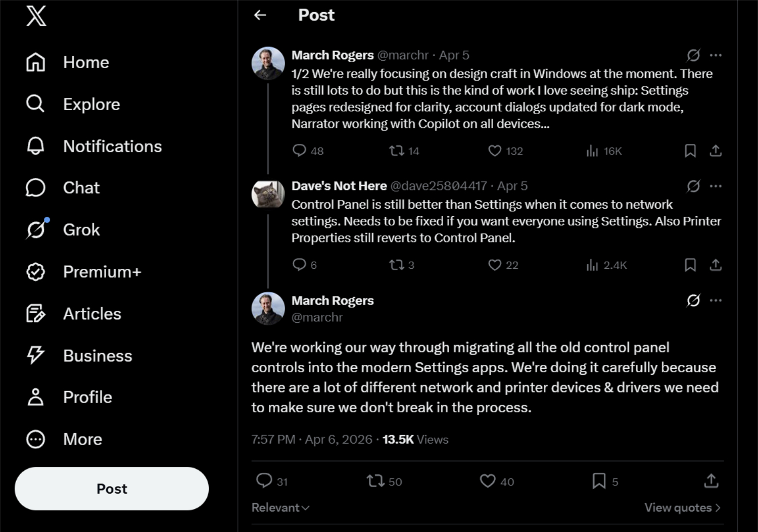This screenshot has width=758, height=532.
Task: Expand the Relevant sort dropdown
Action: pos(280,508)
